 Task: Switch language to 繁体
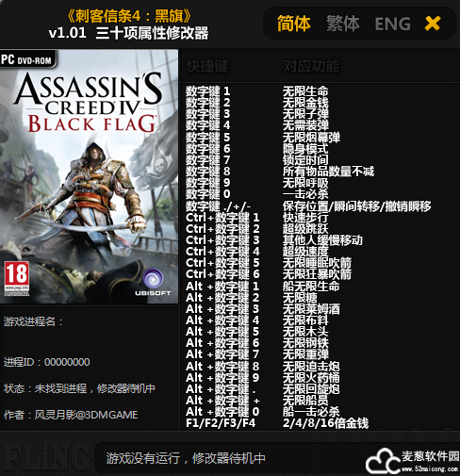pos(342,24)
